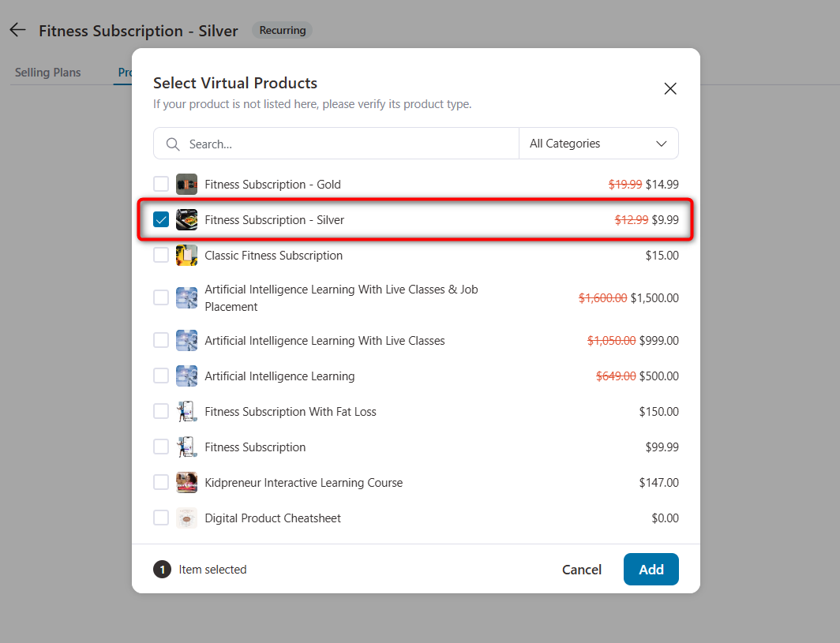Close the Select Virtual Products dialog

[x=670, y=88]
